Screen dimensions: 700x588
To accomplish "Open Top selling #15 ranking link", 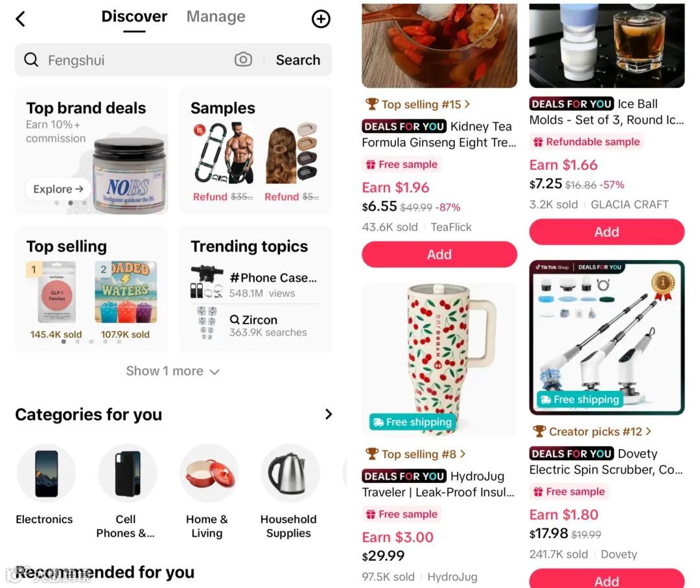I will [417, 104].
